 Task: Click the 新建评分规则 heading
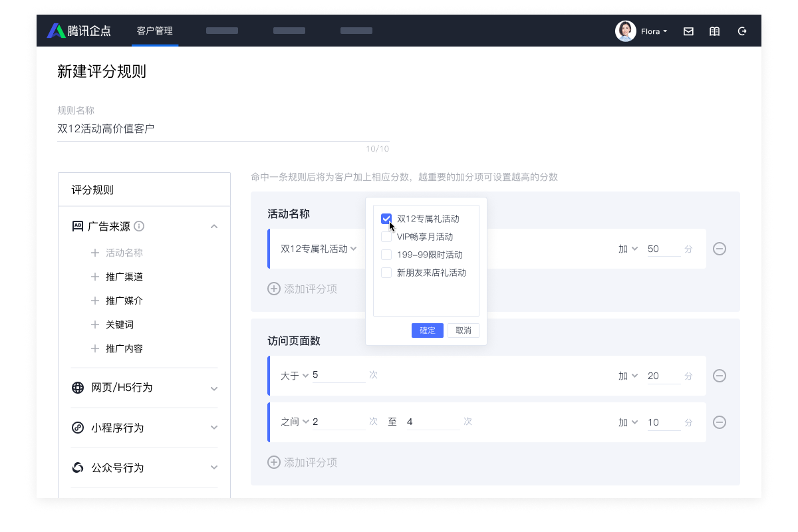point(102,72)
